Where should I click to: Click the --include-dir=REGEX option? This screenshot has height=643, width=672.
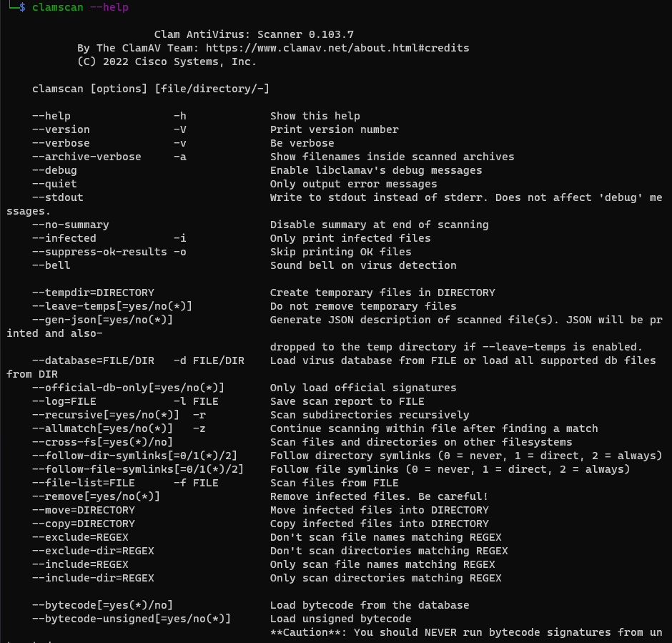point(93,578)
